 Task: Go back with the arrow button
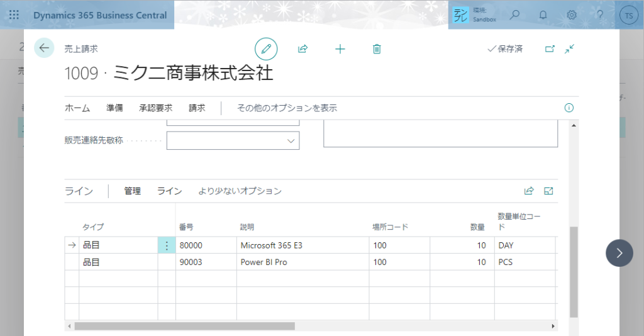(x=44, y=48)
